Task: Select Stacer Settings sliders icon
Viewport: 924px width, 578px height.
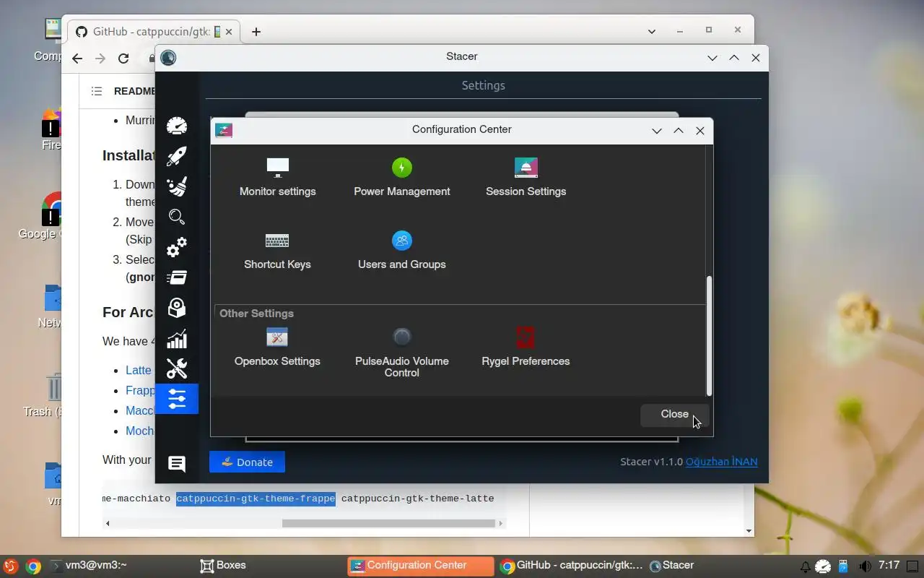Action: [x=177, y=399]
